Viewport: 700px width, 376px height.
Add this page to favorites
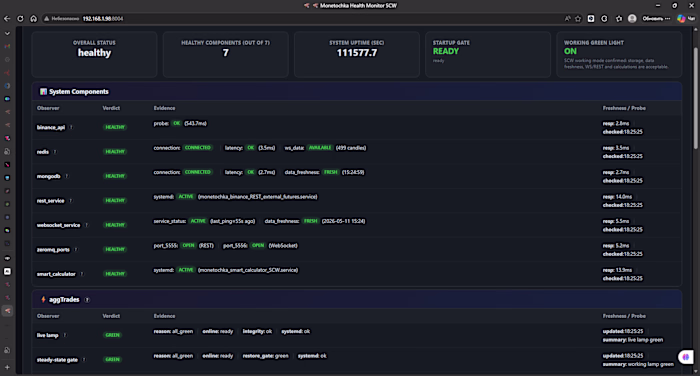click(578, 19)
